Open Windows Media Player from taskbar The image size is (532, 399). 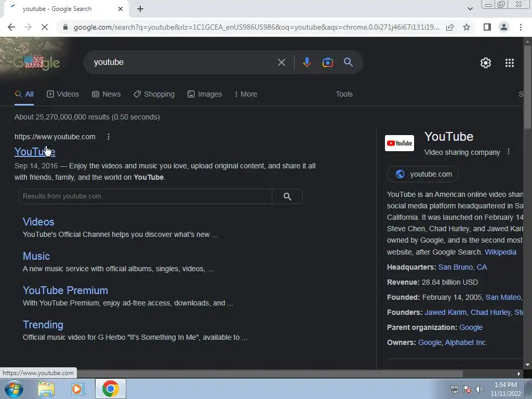click(x=77, y=389)
